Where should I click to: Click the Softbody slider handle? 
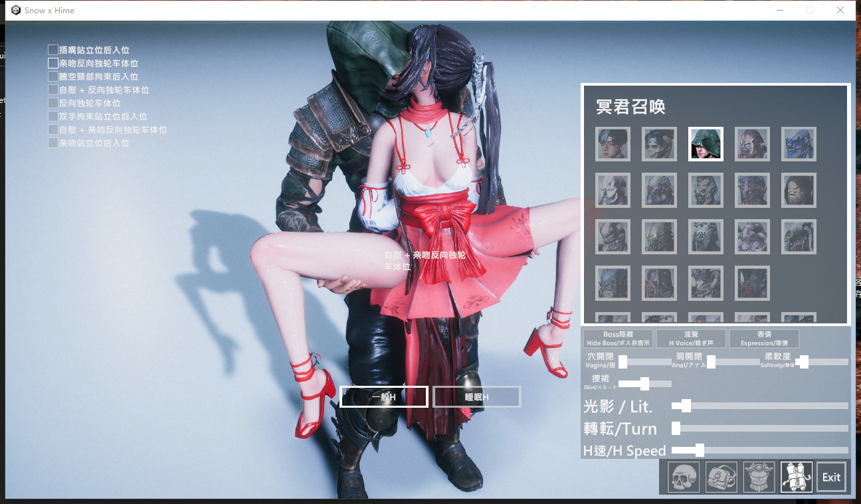click(803, 362)
